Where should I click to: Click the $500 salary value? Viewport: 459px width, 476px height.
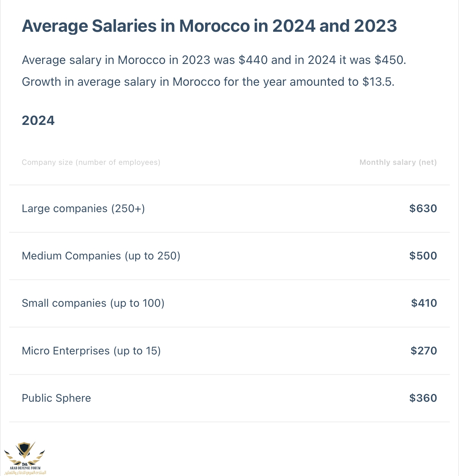pos(423,256)
